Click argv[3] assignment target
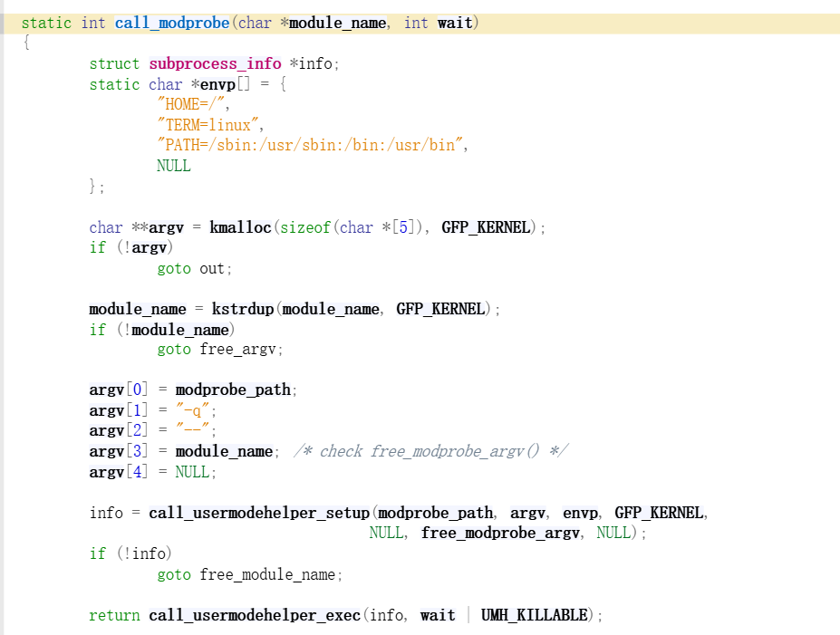Image resolution: width=840 pixels, height=635 pixels. tap(119, 451)
